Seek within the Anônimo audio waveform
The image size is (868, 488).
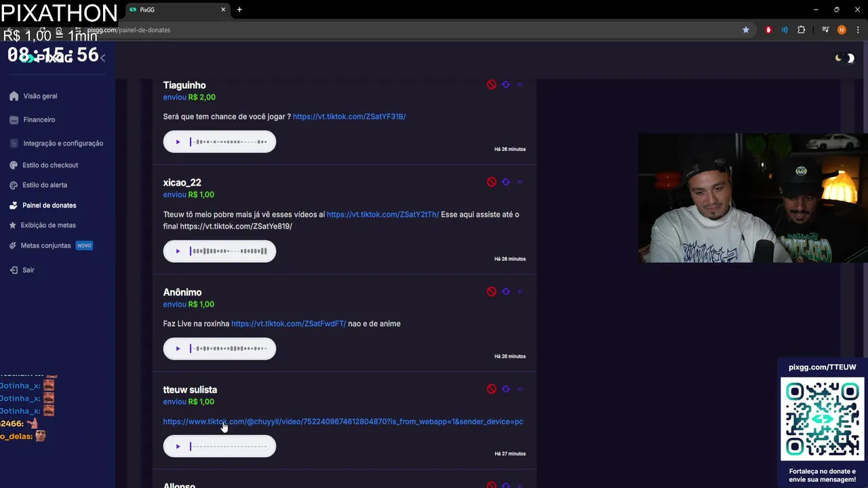tap(229, 348)
